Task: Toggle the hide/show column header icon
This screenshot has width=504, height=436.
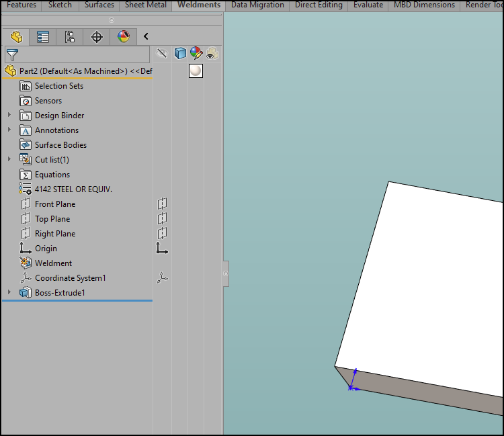Action: [162, 53]
